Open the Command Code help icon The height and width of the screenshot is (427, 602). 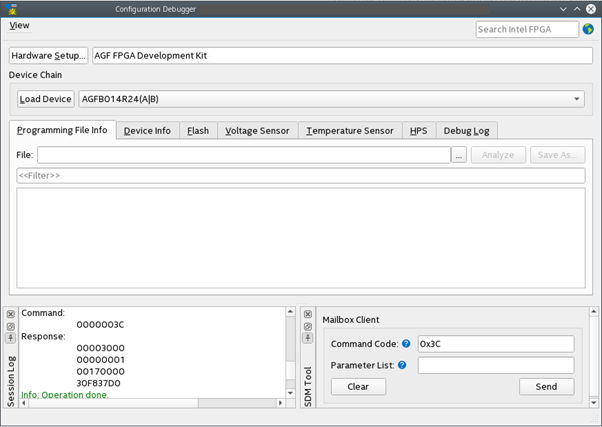pyautogui.click(x=406, y=344)
